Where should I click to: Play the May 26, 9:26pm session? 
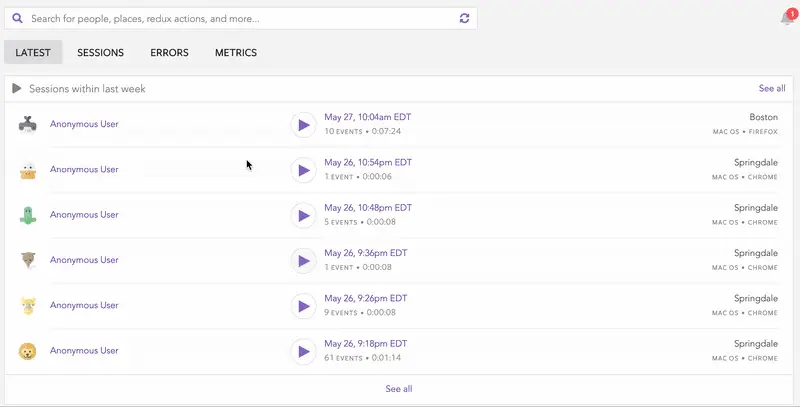point(303,306)
